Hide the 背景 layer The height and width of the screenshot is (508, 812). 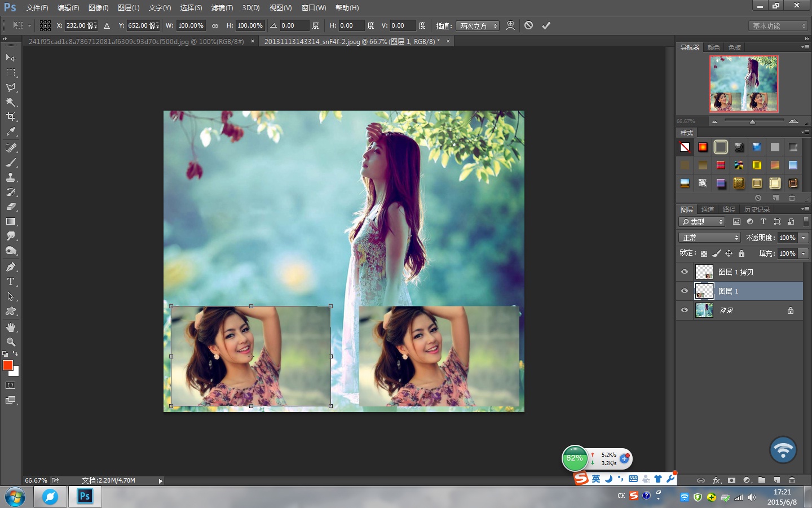coord(685,310)
